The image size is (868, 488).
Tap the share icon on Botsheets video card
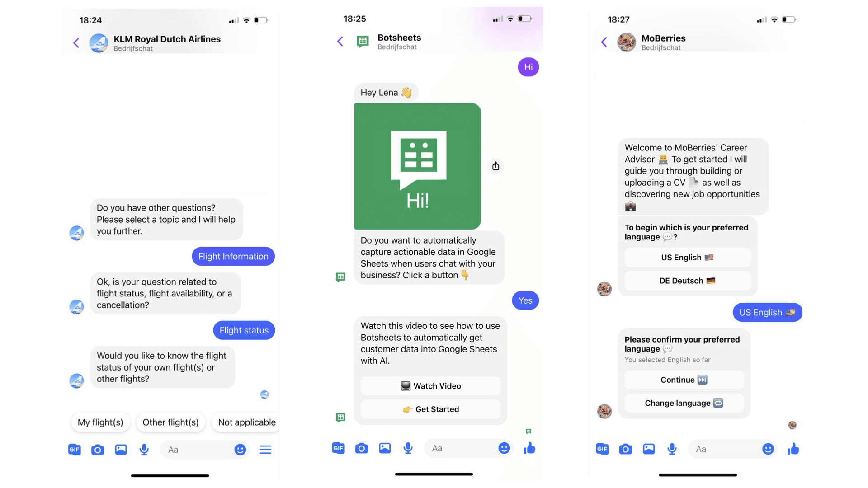click(495, 166)
